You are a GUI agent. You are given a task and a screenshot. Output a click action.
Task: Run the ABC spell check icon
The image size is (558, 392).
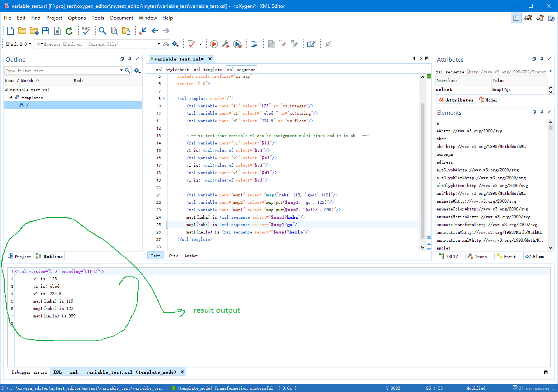coord(86,31)
